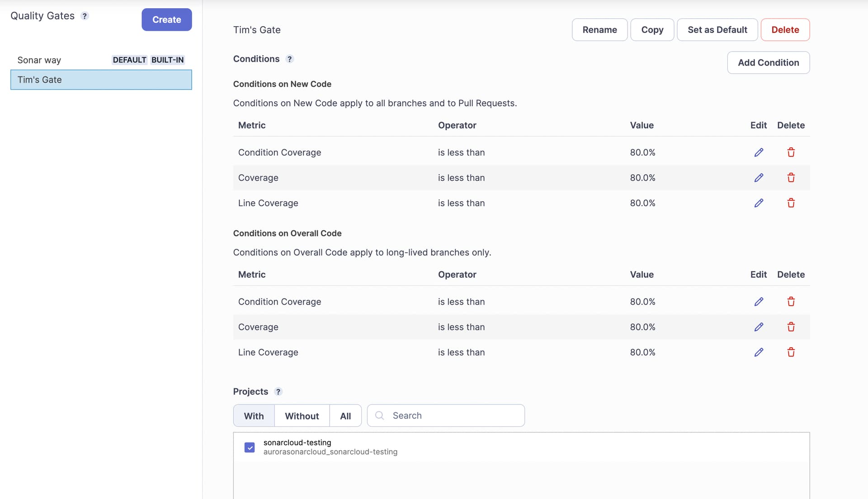The height and width of the screenshot is (499, 868).
Task: Select the With projects filter
Action: point(254,416)
